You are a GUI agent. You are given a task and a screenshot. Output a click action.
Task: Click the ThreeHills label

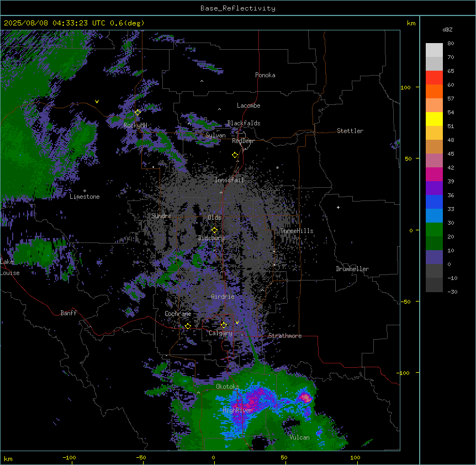(297, 231)
